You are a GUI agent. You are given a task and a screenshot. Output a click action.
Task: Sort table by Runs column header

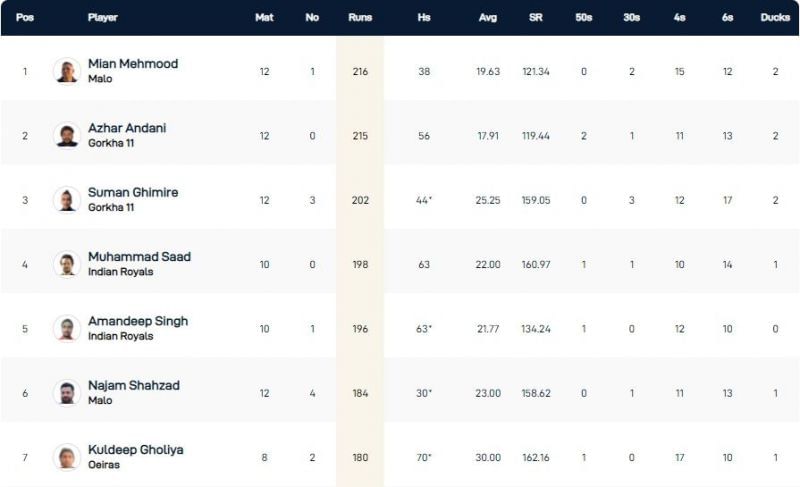click(x=360, y=18)
